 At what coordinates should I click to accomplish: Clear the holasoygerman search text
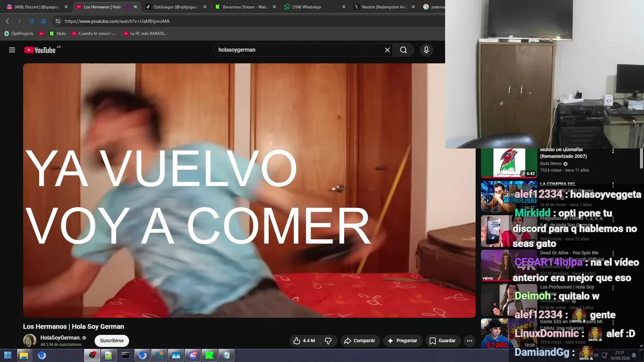point(387,50)
